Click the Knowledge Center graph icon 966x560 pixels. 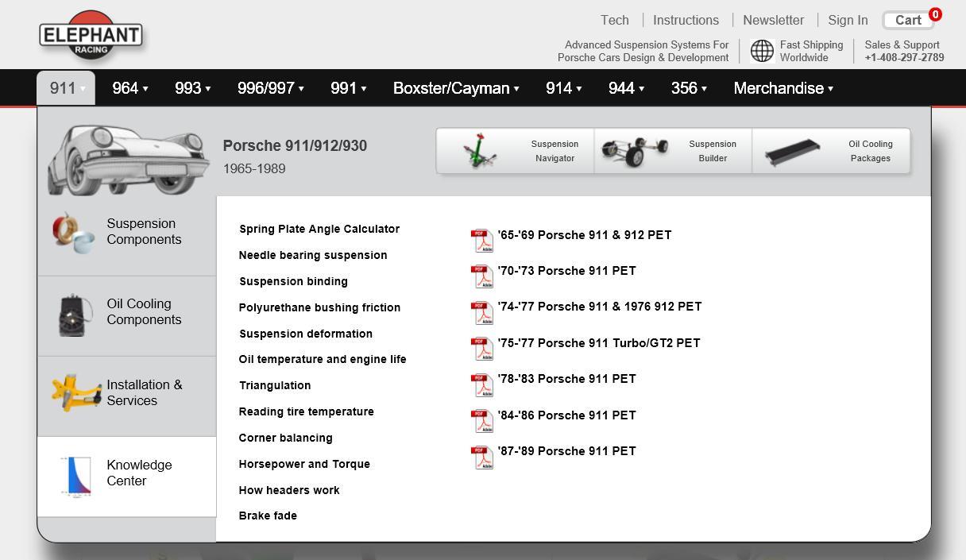click(77, 477)
